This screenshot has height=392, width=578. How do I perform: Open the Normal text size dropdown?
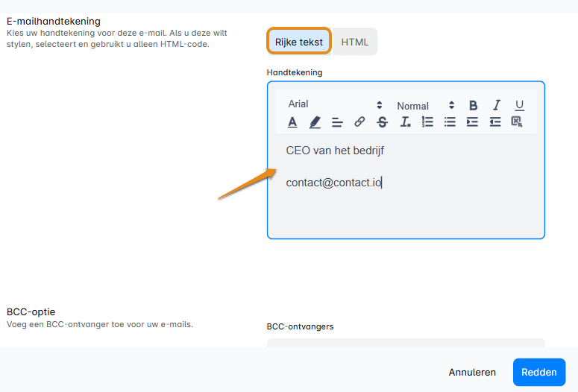click(425, 106)
